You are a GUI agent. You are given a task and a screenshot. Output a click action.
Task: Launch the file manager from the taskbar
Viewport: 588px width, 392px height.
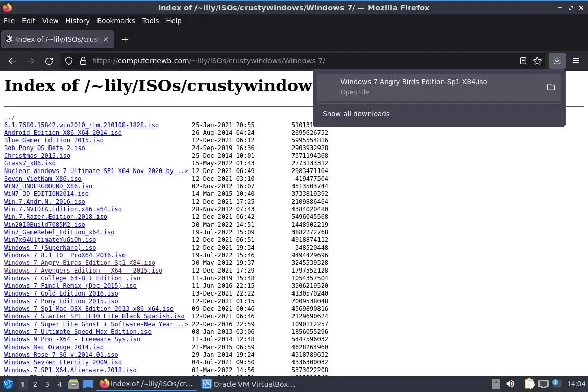coord(73,384)
